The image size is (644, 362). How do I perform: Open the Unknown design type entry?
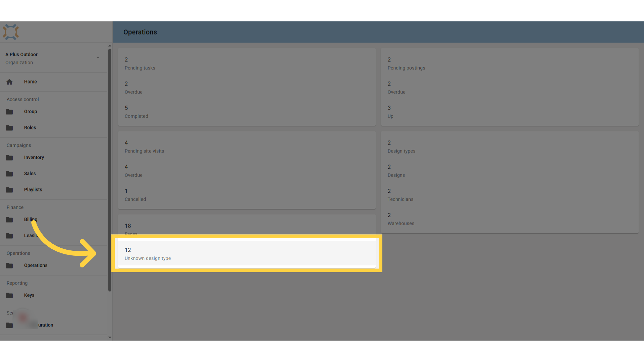pyautogui.click(x=247, y=254)
